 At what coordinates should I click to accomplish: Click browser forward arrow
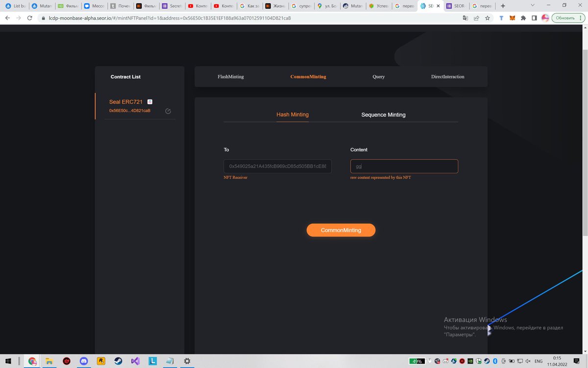tap(19, 18)
